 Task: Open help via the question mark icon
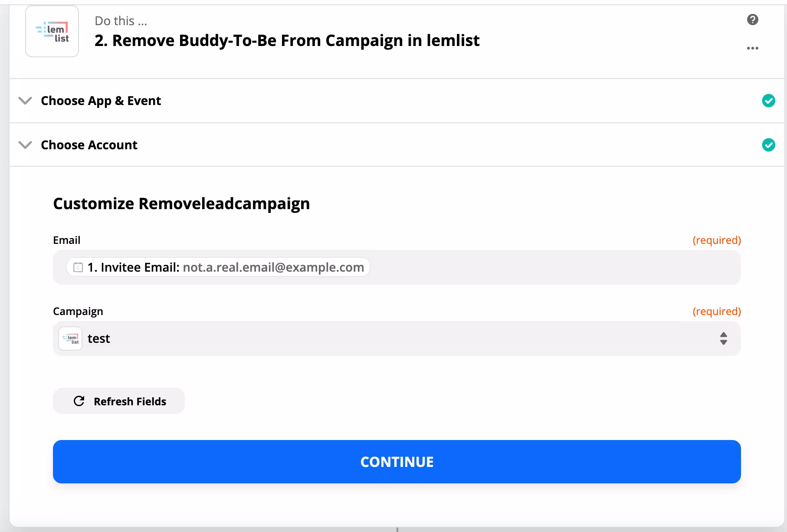point(752,20)
